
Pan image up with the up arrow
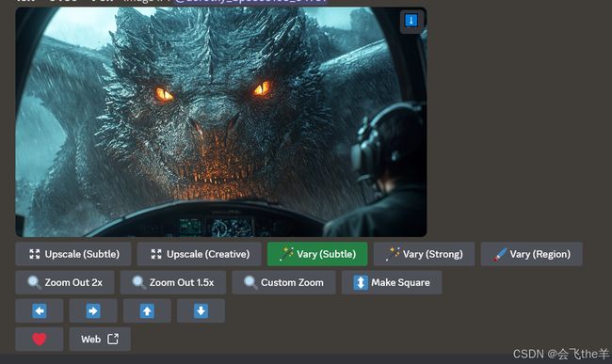(x=147, y=311)
